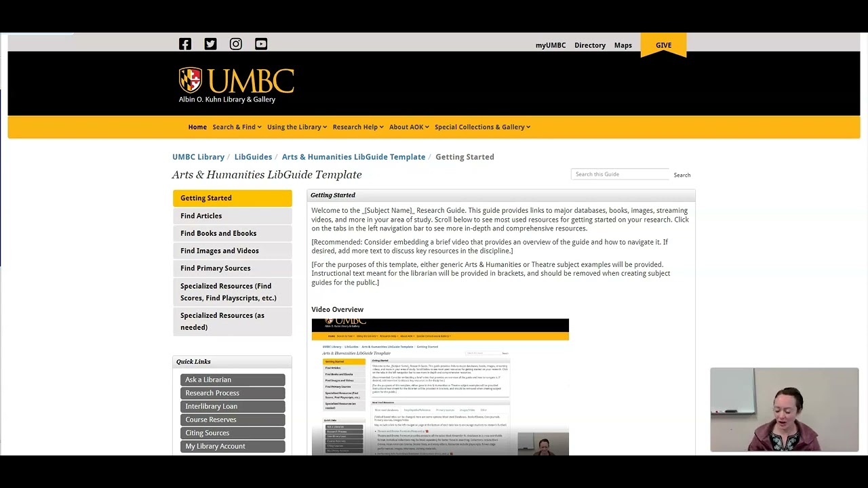Open the Find Books and Ebooks tab
868x488 pixels.
233,233
